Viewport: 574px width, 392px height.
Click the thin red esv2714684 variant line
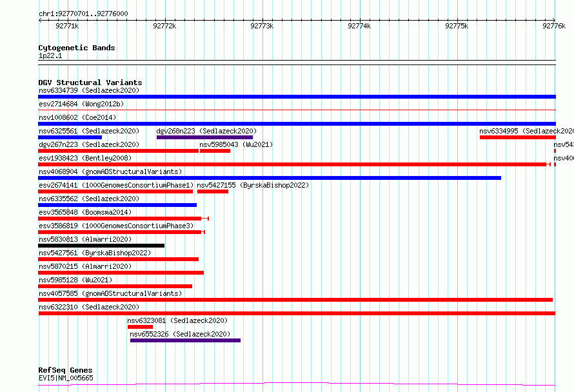click(297, 110)
